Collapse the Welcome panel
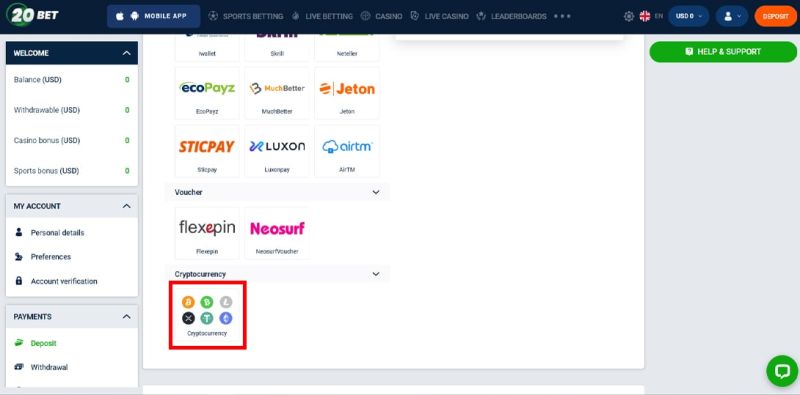This screenshot has height=395, width=800. (127, 53)
